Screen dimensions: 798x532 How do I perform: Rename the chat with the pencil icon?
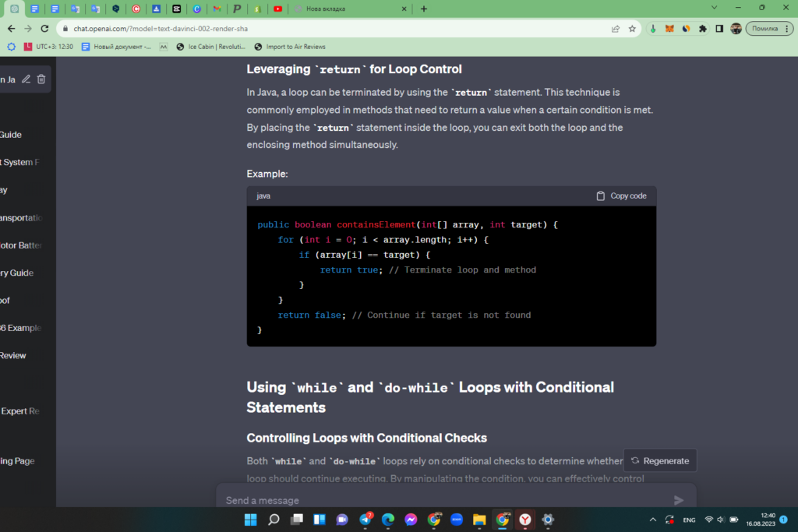click(26, 79)
